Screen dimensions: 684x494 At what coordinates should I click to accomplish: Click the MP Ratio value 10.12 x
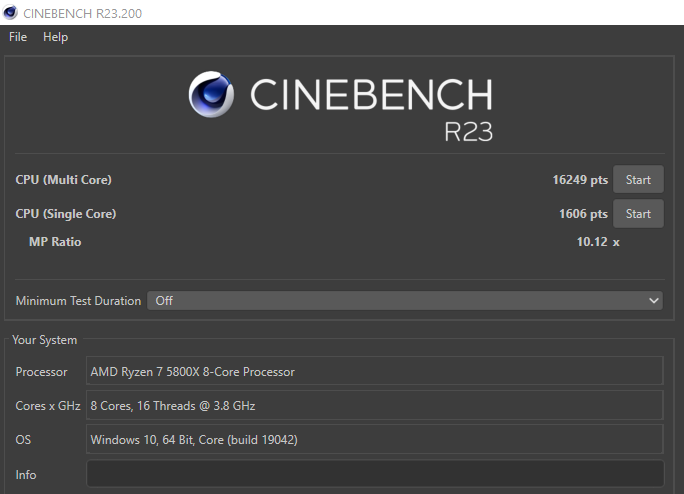(598, 242)
